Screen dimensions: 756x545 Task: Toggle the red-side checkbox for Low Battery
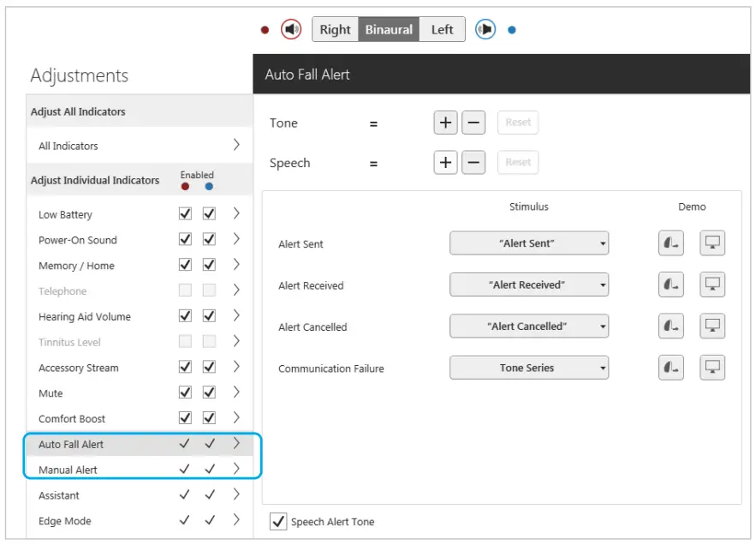184,213
